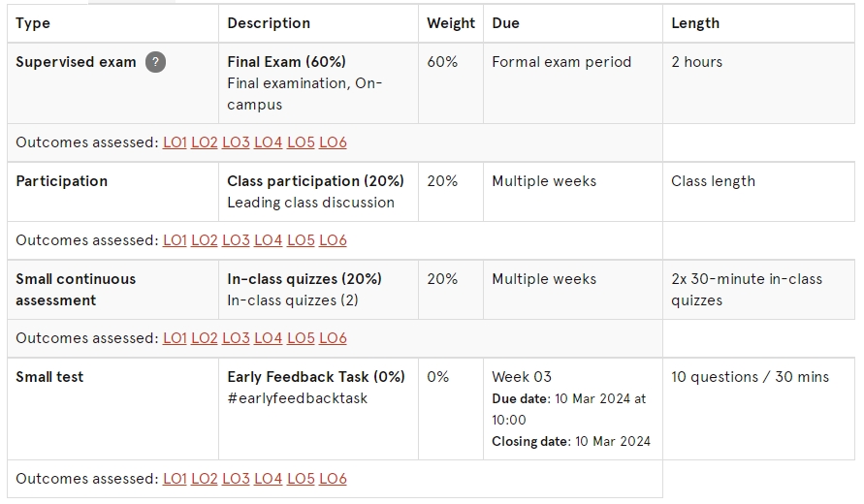This screenshot has width=864, height=504.
Task: Select the Final Exam (60%) description text
Action: (286, 62)
